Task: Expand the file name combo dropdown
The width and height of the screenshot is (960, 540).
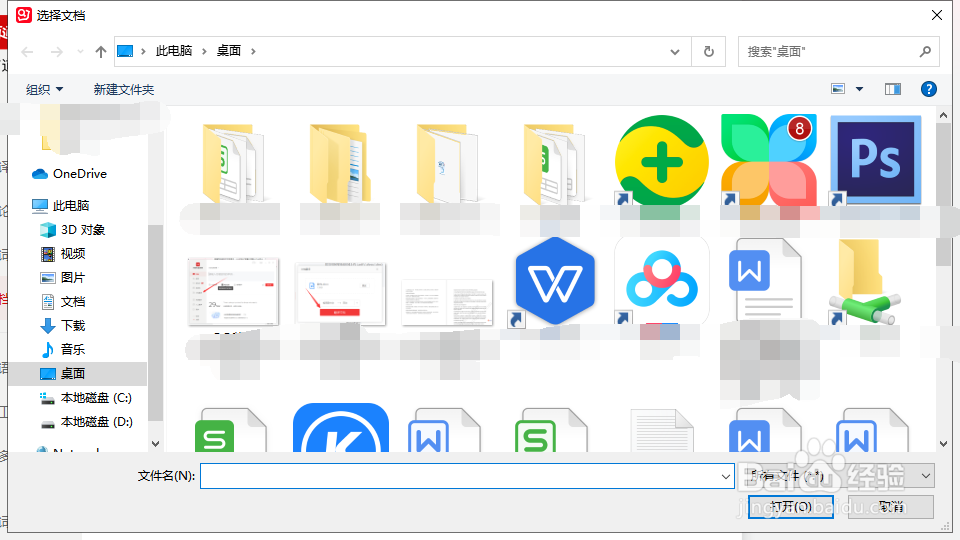Action: [726, 476]
